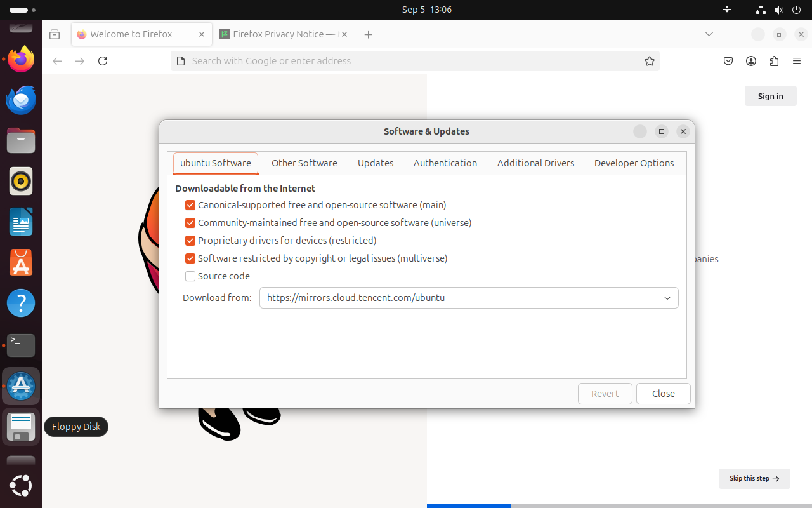Viewport: 812px width, 508px height.
Task: Click the Revert button
Action: pos(605,394)
